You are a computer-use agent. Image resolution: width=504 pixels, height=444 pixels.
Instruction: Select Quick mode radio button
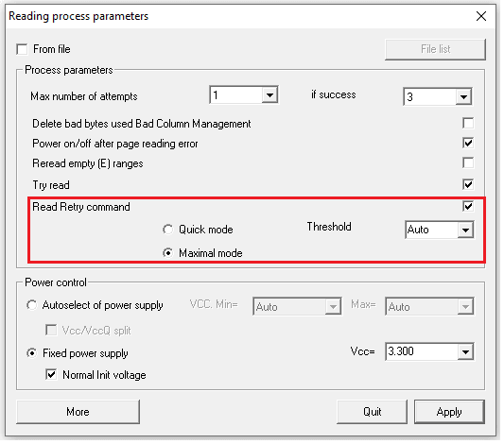tap(167, 230)
